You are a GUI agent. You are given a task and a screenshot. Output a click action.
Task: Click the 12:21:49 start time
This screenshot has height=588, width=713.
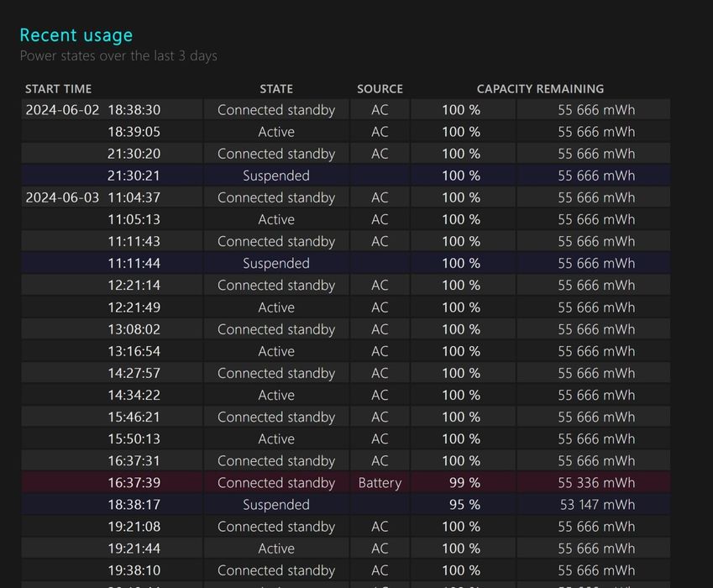134,307
